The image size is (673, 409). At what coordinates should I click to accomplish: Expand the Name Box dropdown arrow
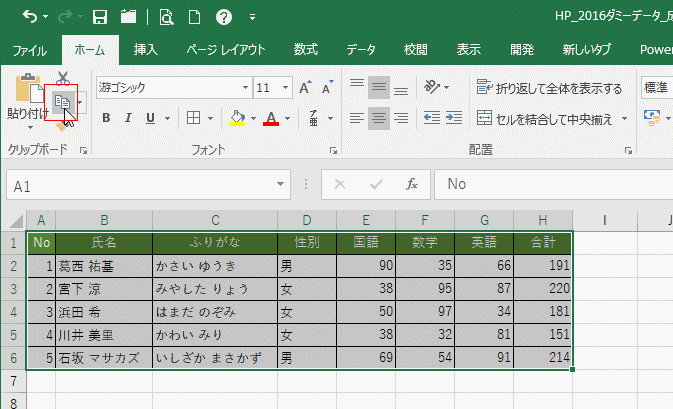click(x=280, y=184)
